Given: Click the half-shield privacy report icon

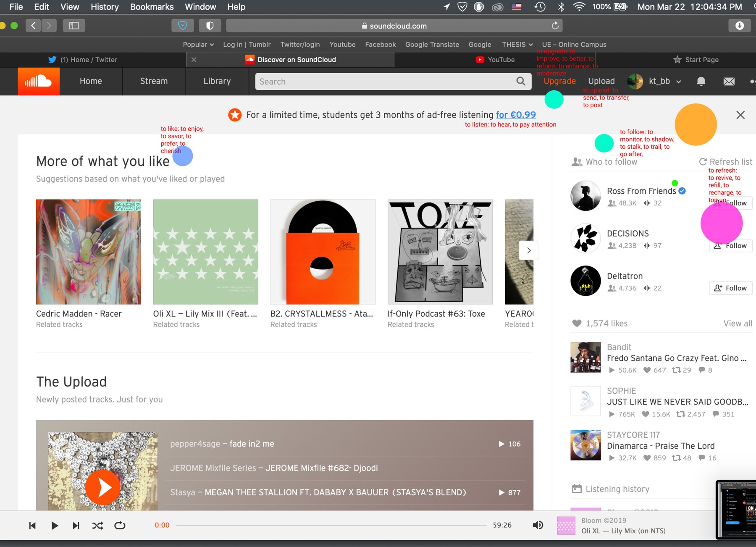Looking at the screenshot, I should click(x=210, y=26).
